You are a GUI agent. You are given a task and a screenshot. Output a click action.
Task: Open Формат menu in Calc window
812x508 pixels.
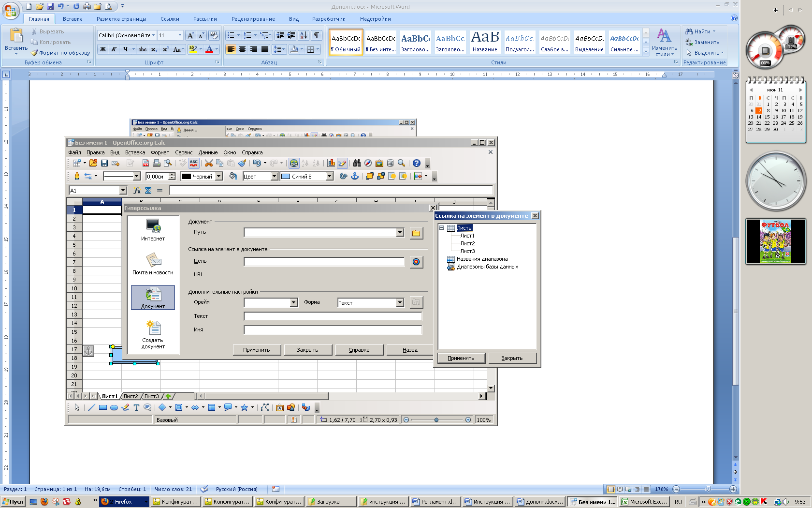pyautogui.click(x=160, y=152)
